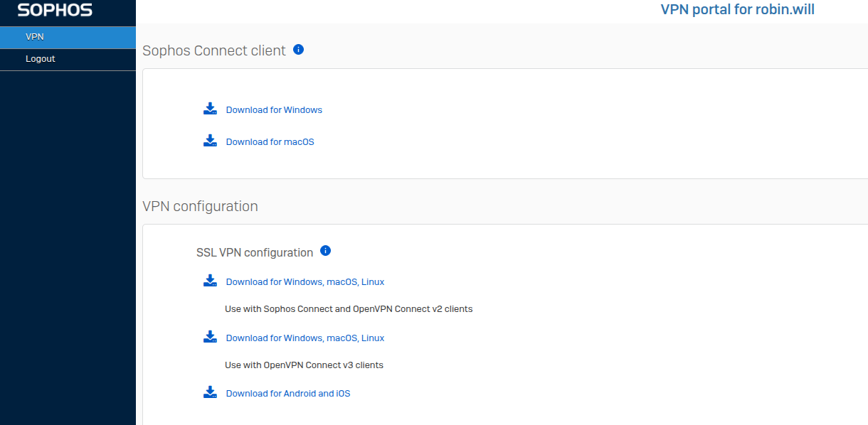868x425 pixels.
Task: Click the 'Use with OpenVPN Connect v3 clients' note
Action: coord(304,365)
